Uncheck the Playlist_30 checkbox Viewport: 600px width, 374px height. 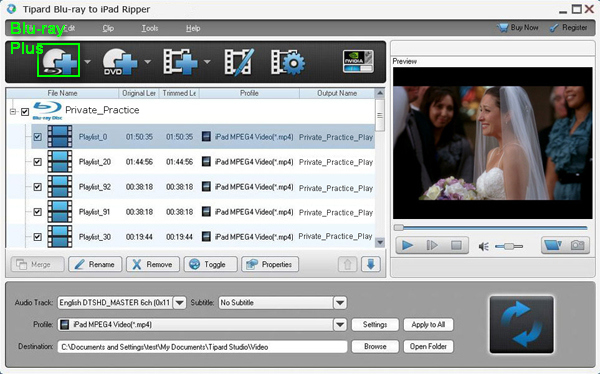38,237
